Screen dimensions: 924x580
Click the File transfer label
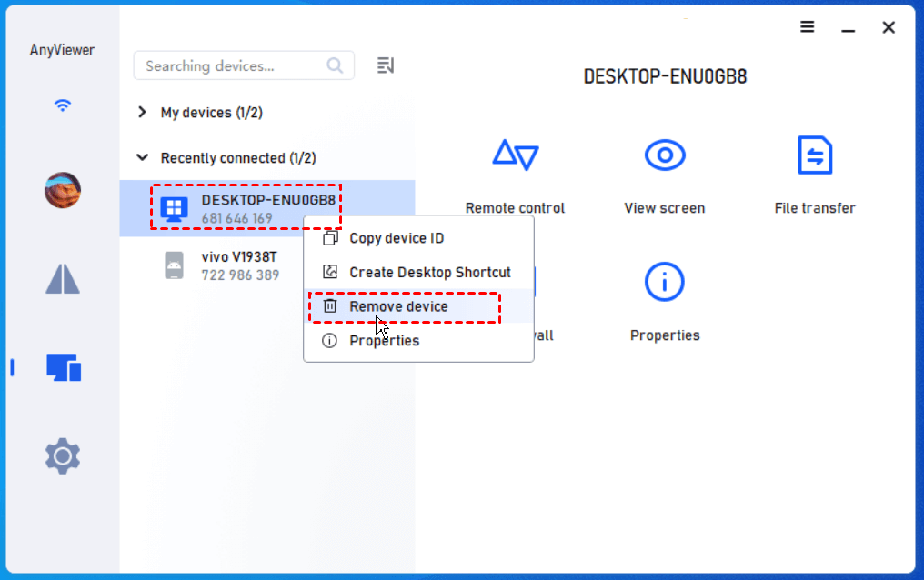coord(815,208)
